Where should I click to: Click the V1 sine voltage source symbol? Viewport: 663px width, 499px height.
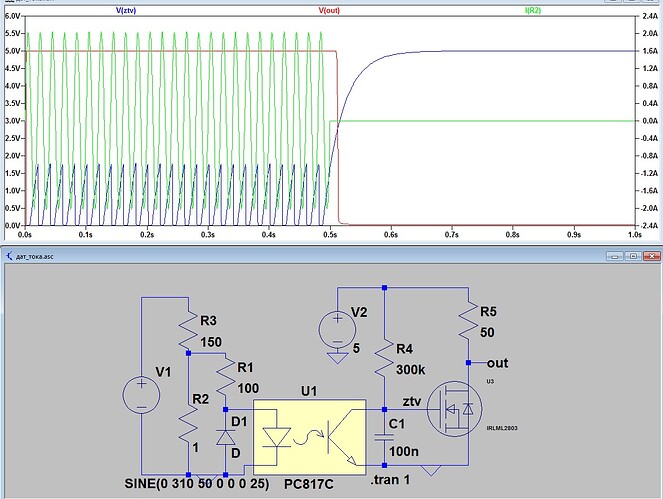pyautogui.click(x=141, y=395)
